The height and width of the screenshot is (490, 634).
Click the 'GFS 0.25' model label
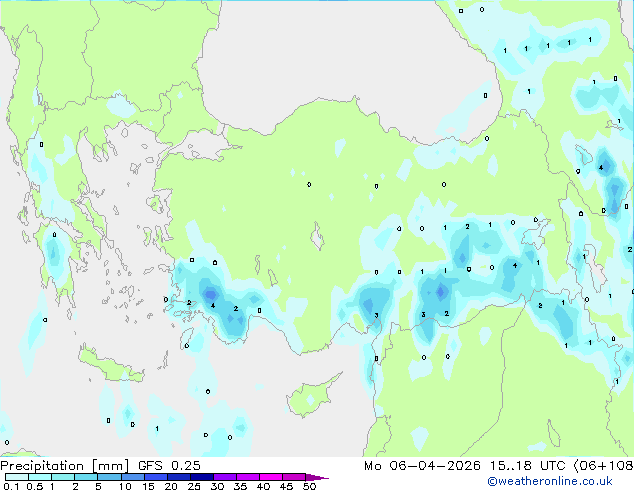tap(169, 466)
